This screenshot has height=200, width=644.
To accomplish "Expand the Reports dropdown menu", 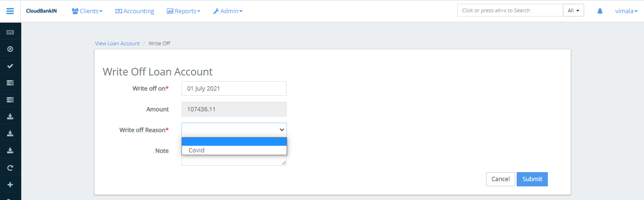I will tap(183, 11).
